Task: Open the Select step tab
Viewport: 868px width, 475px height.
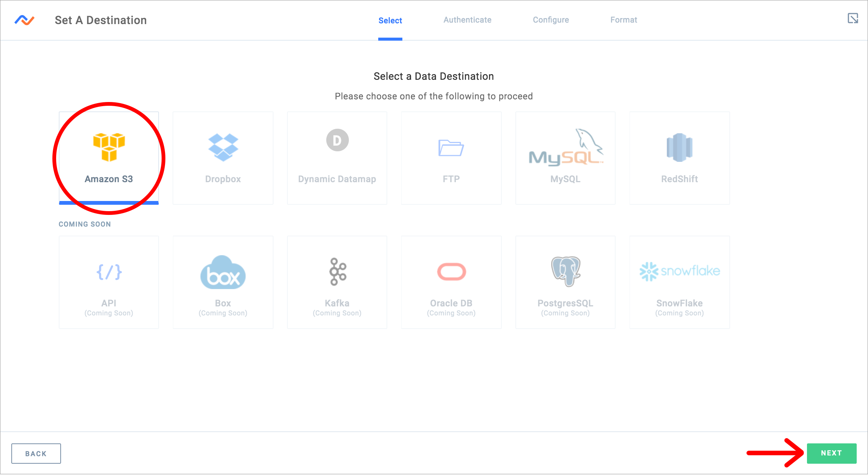Action: coord(390,20)
